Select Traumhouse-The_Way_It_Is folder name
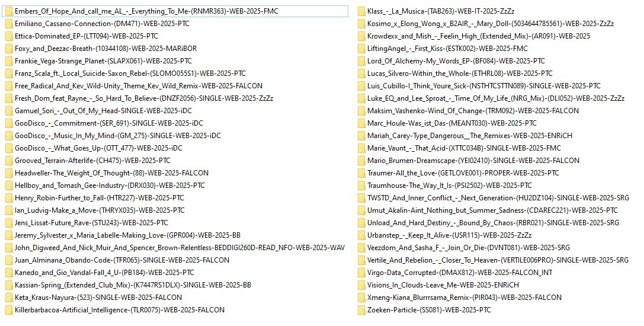The image size is (644, 326). 449,186
